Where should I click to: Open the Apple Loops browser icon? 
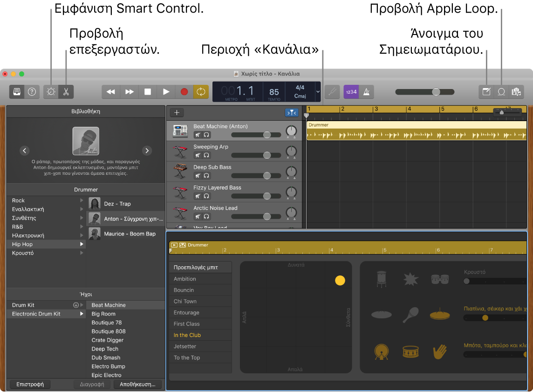(x=501, y=92)
